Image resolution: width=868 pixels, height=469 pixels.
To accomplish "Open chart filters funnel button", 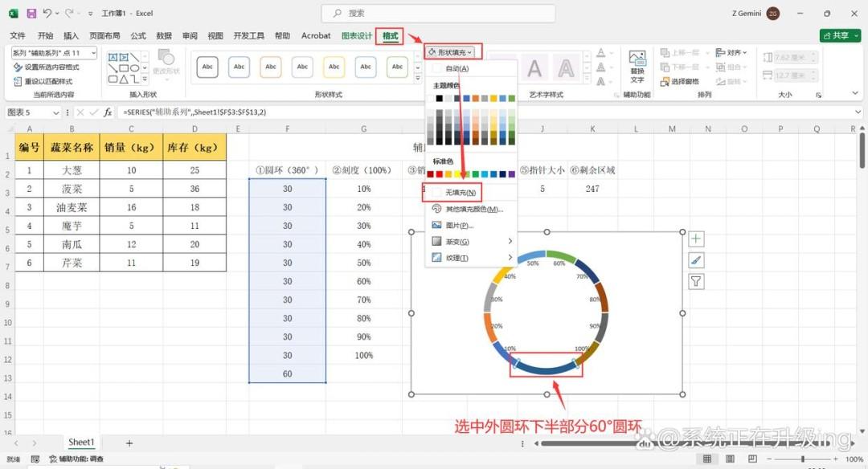I will [x=696, y=282].
